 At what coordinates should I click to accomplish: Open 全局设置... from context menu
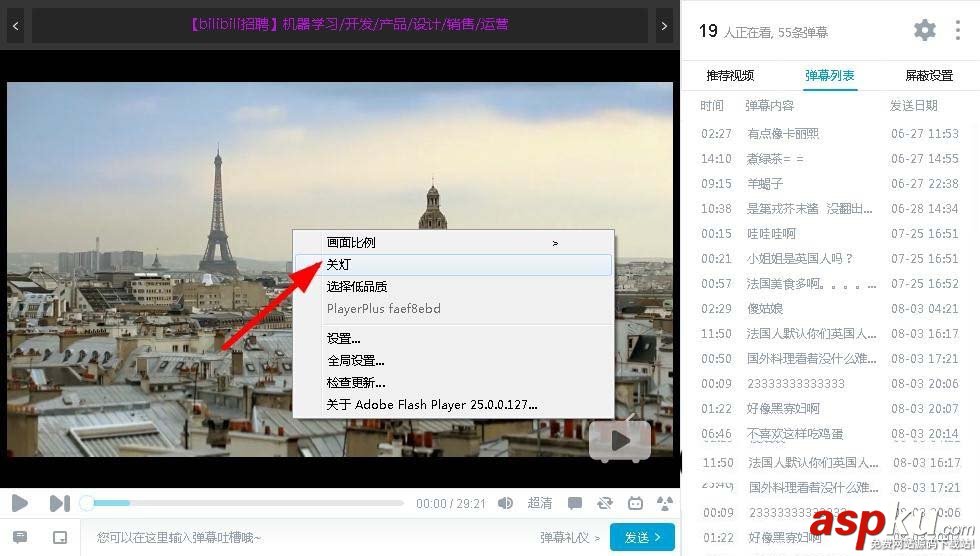point(454,360)
